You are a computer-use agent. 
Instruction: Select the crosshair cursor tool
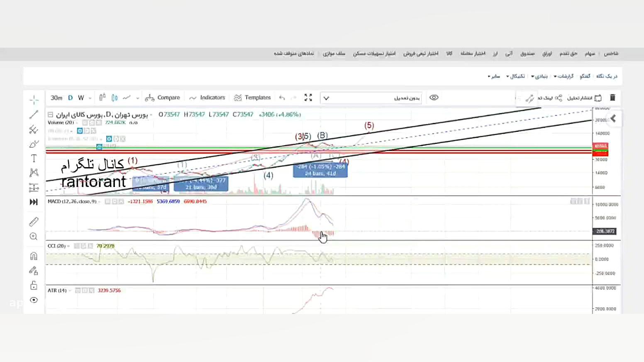[34, 100]
